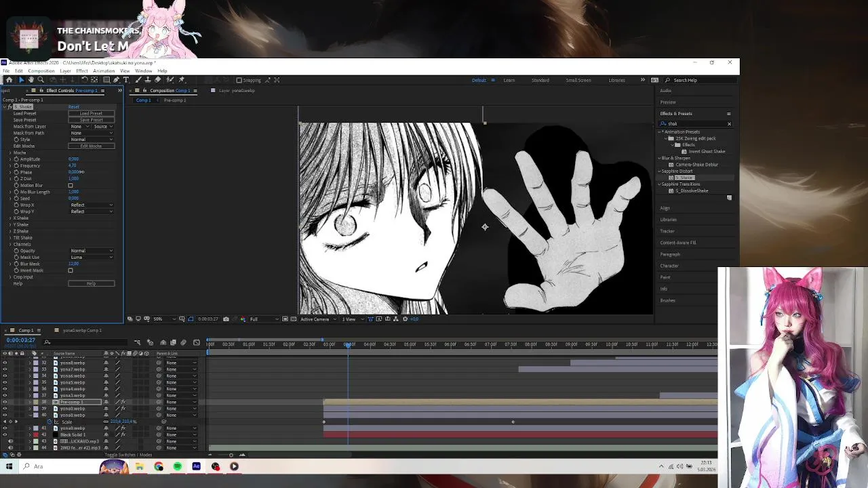The width and height of the screenshot is (868, 488).
Task: Switch to the Learn workspace tab
Action: point(509,80)
